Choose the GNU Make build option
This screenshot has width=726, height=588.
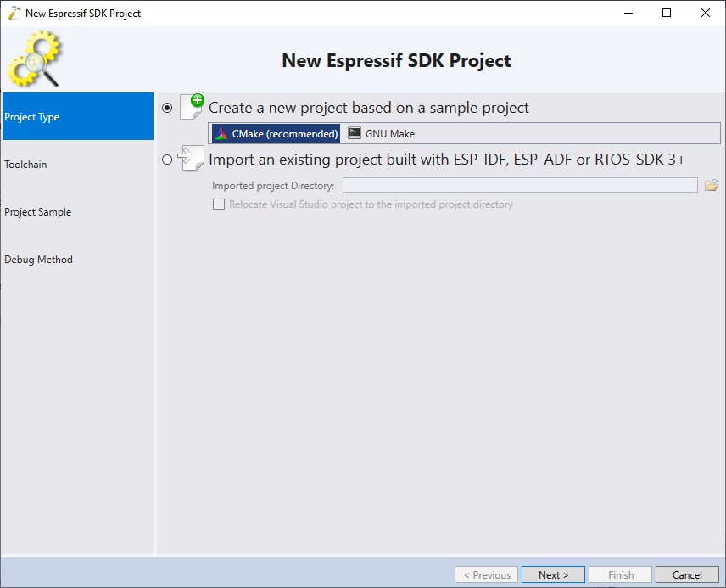click(x=382, y=133)
